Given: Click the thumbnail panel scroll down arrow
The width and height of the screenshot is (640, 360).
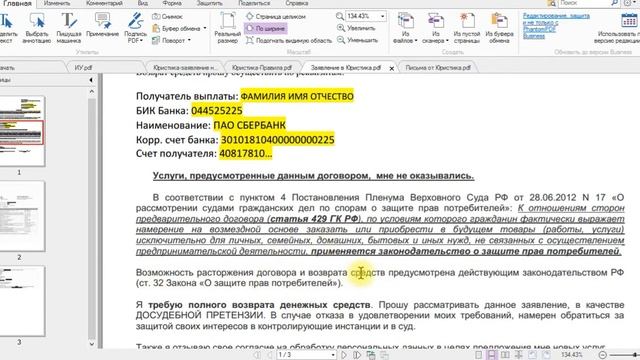Looking at the screenshot, I should point(91,344).
